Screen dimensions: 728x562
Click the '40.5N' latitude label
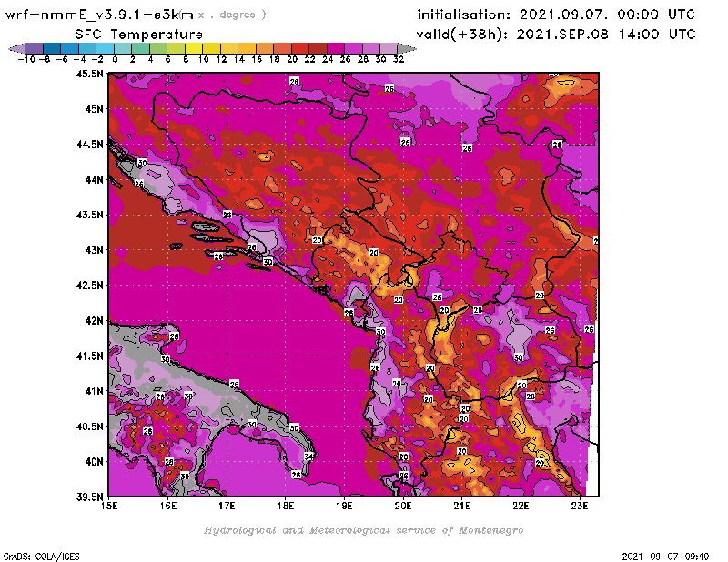(x=90, y=427)
